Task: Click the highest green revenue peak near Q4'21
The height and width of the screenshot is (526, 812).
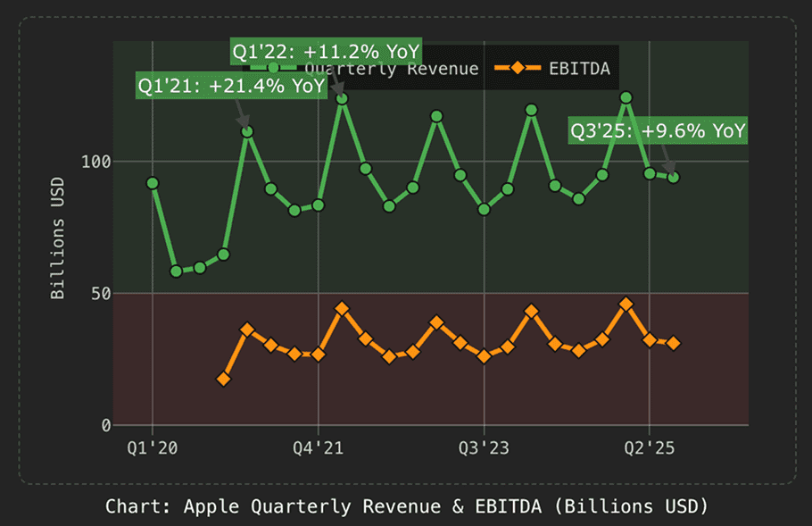Action: (340, 96)
